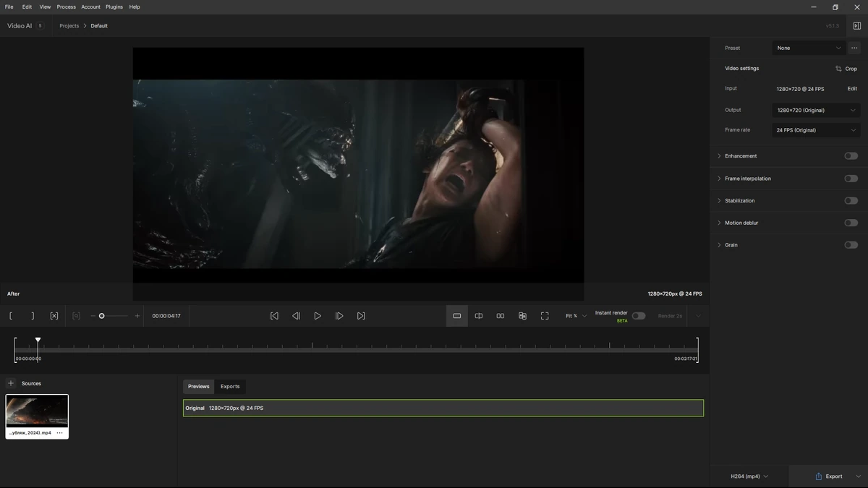Open the Account menu

(91, 7)
